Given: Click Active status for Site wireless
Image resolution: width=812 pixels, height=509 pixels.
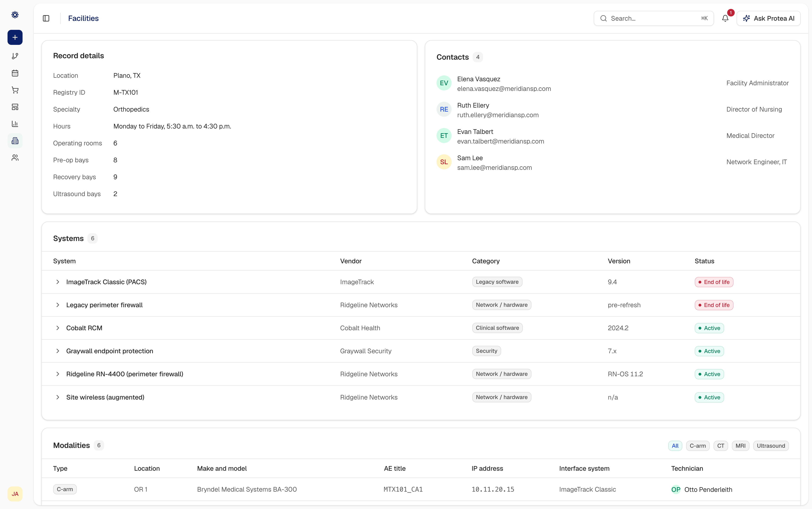Looking at the screenshot, I should point(709,397).
